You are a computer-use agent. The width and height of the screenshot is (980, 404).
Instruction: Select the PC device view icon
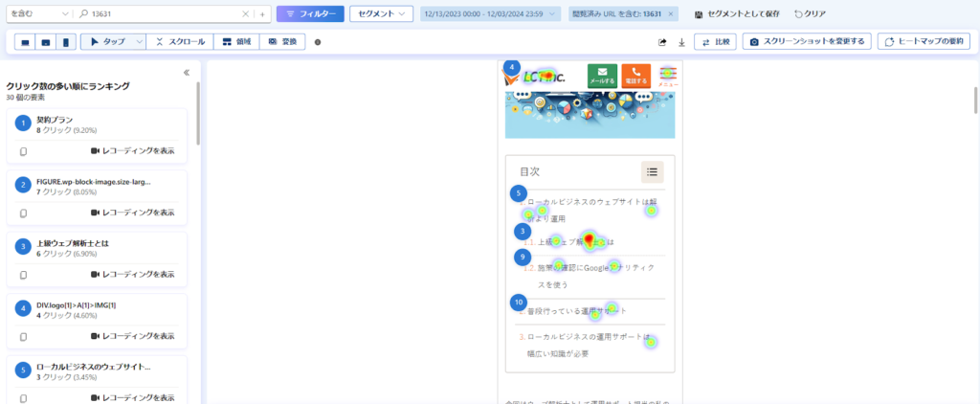coord(25,42)
